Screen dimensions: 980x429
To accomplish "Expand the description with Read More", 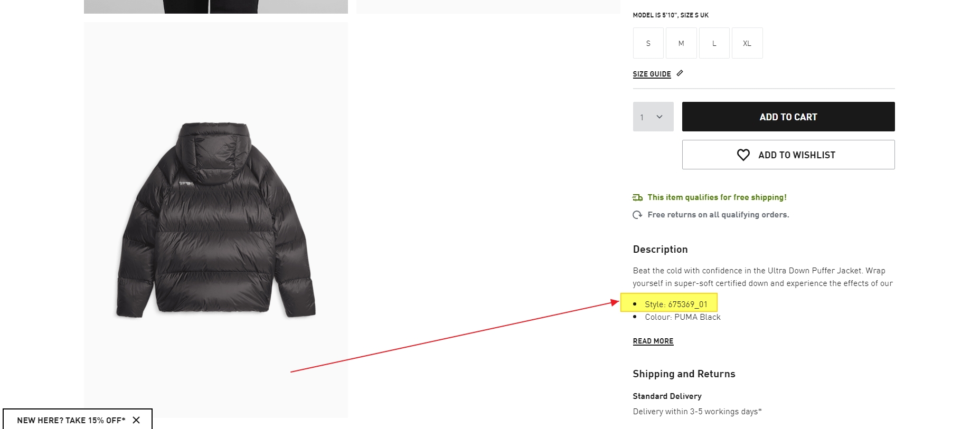I will [653, 341].
